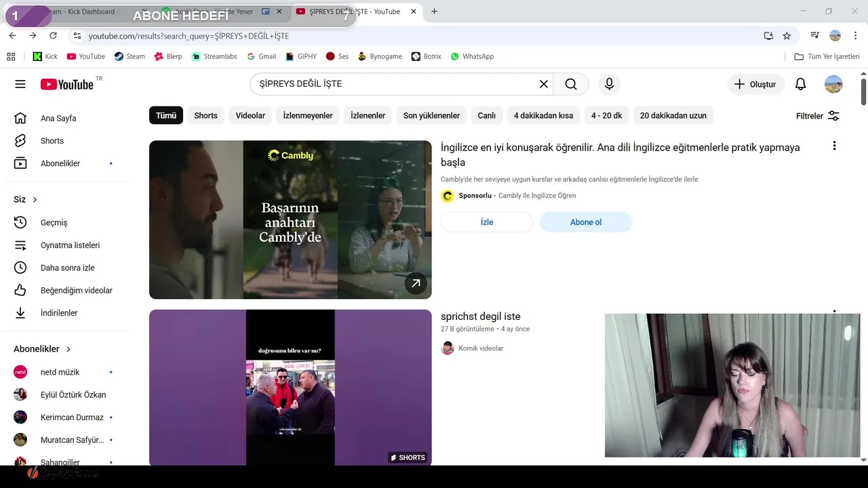The height and width of the screenshot is (488, 868).
Task: Click the page vertical scrollbar
Action: 863,92
